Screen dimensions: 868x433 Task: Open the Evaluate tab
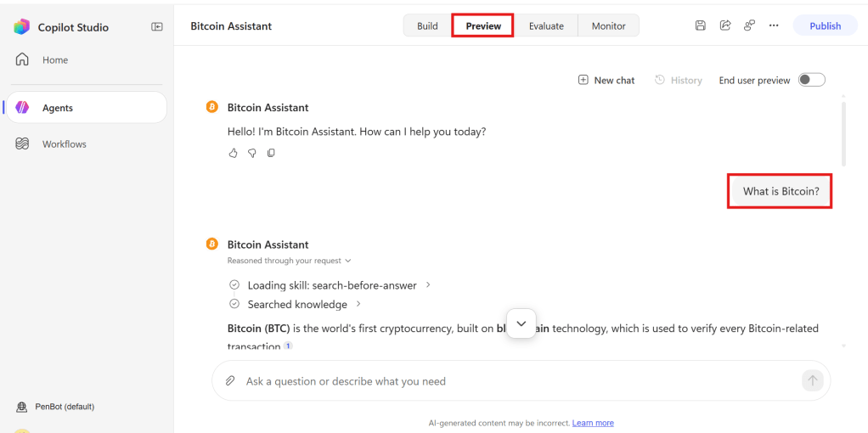coord(546,26)
